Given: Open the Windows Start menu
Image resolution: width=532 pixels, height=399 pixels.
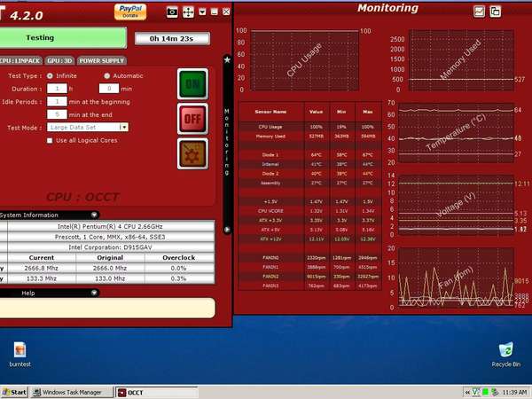Looking at the screenshot, I should 13,393.
